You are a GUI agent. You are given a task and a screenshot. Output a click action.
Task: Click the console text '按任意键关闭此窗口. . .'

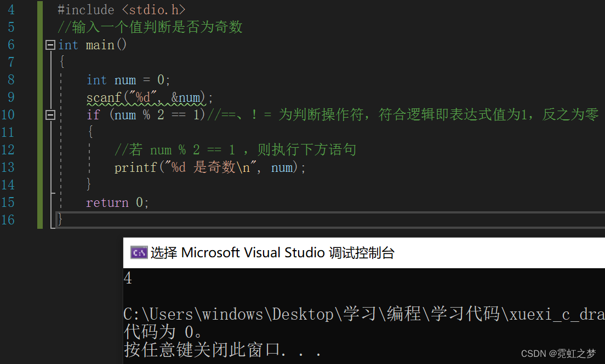point(222,350)
